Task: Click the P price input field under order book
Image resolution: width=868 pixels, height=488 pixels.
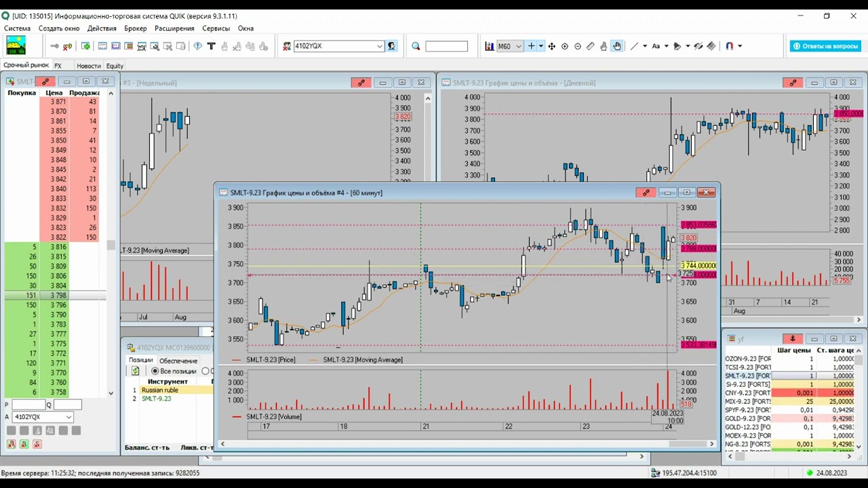Action: pyautogui.click(x=28, y=405)
